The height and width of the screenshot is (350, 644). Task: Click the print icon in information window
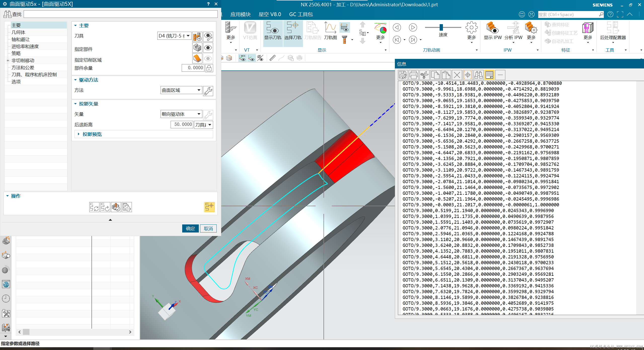coord(413,75)
